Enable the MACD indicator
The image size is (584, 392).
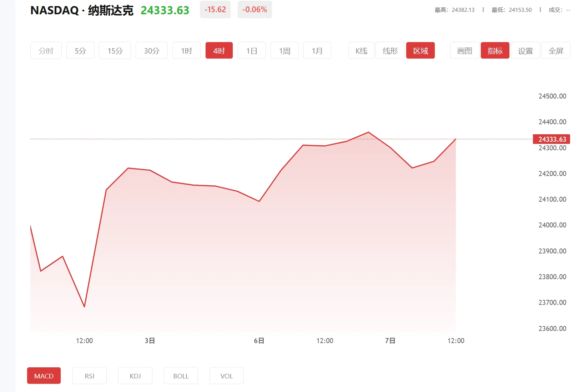click(44, 376)
